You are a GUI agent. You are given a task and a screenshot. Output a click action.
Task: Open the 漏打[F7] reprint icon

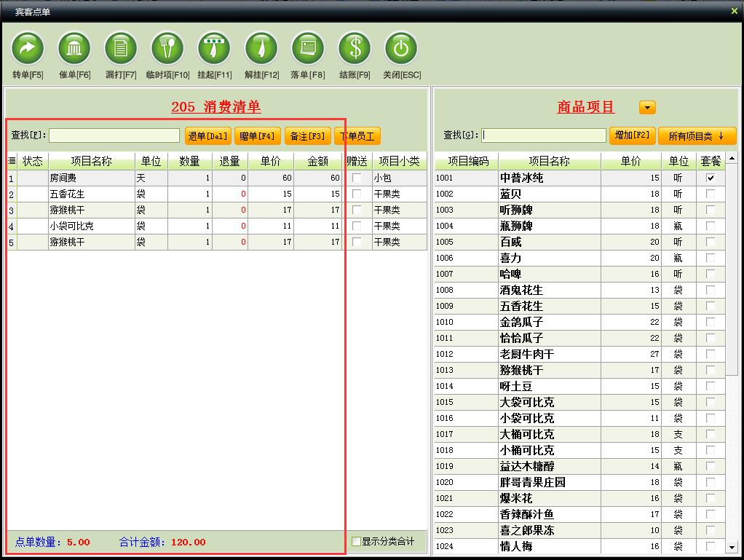[x=121, y=48]
